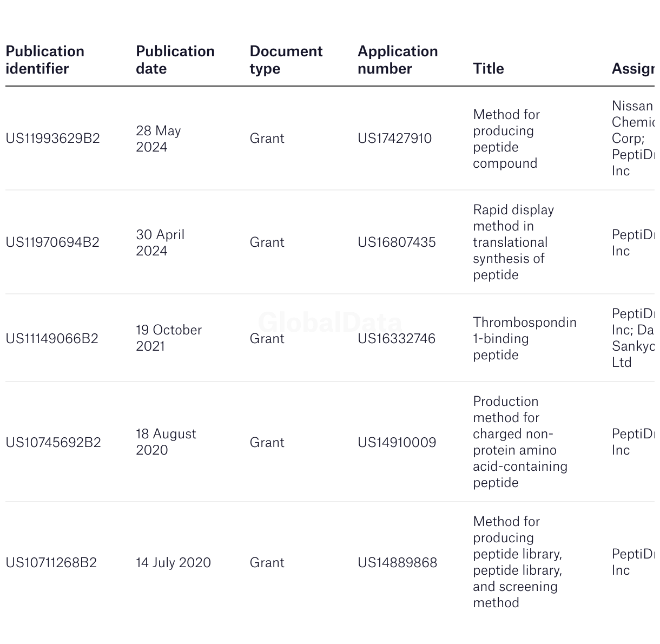Open patent US11970694B2

(x=52, y=242)
